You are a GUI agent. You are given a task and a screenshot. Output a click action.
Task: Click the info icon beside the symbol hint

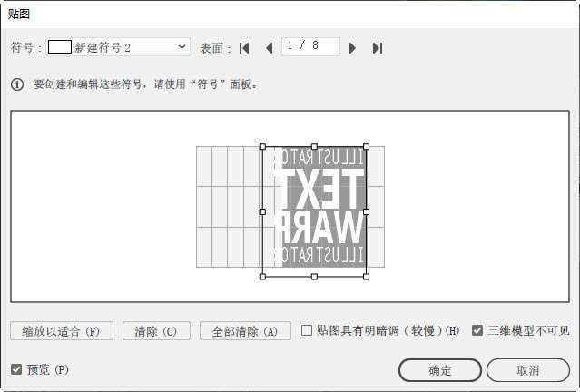click(17, 84)
